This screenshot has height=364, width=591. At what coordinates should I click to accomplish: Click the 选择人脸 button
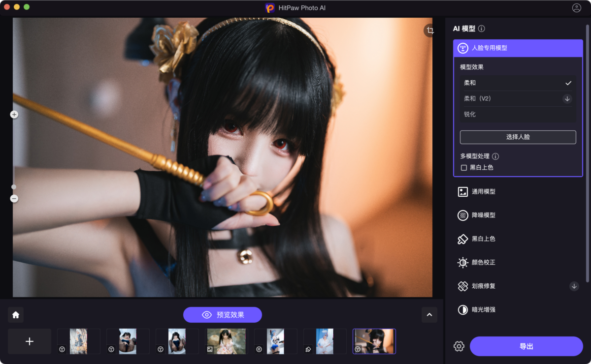point(518,137)
